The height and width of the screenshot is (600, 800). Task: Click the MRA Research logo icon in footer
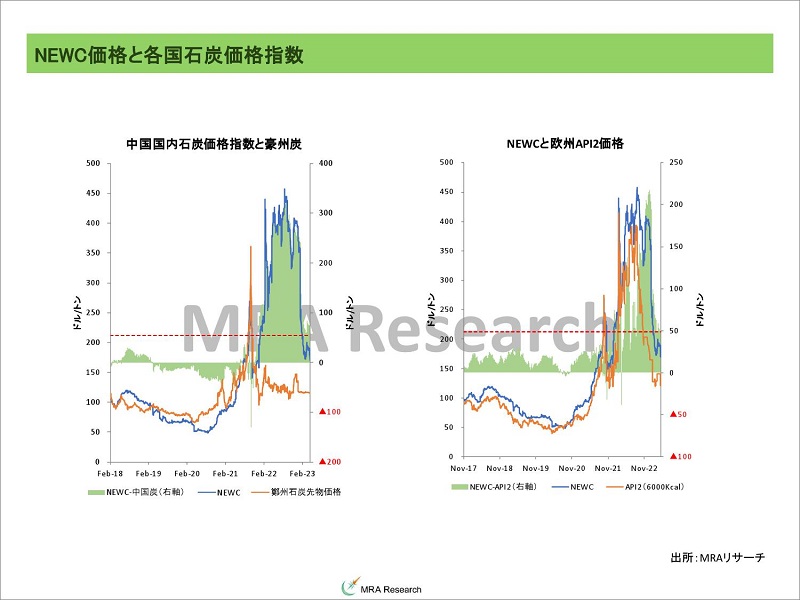348,587
